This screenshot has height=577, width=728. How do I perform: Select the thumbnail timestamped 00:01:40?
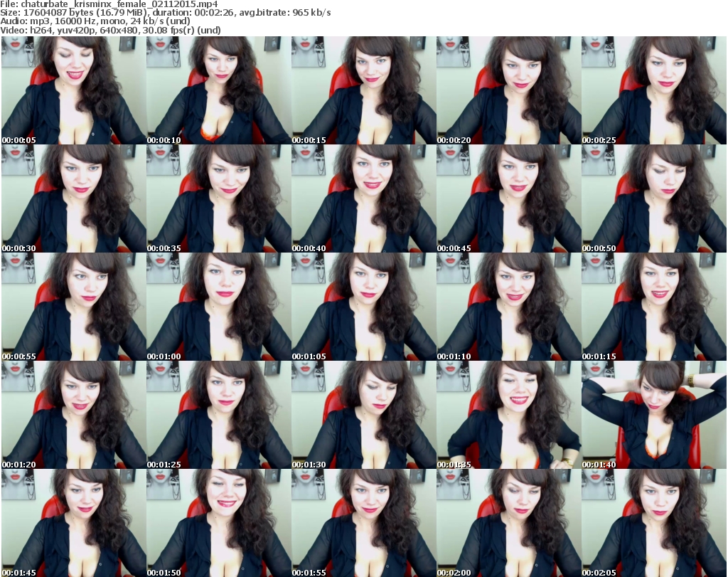(654, 415)
